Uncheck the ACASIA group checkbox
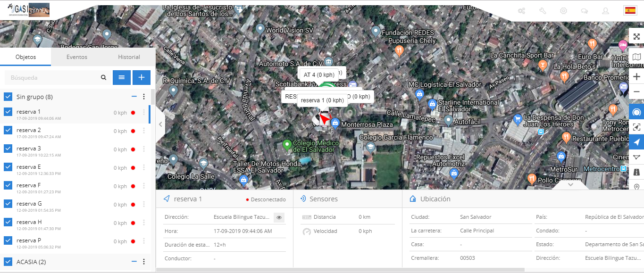 [x=8, y=262]
